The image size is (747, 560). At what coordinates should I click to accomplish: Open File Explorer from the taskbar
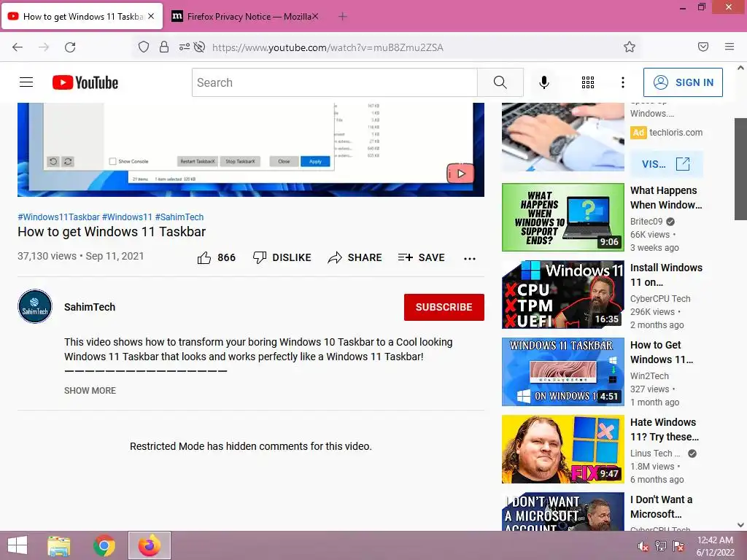[58, 545]
